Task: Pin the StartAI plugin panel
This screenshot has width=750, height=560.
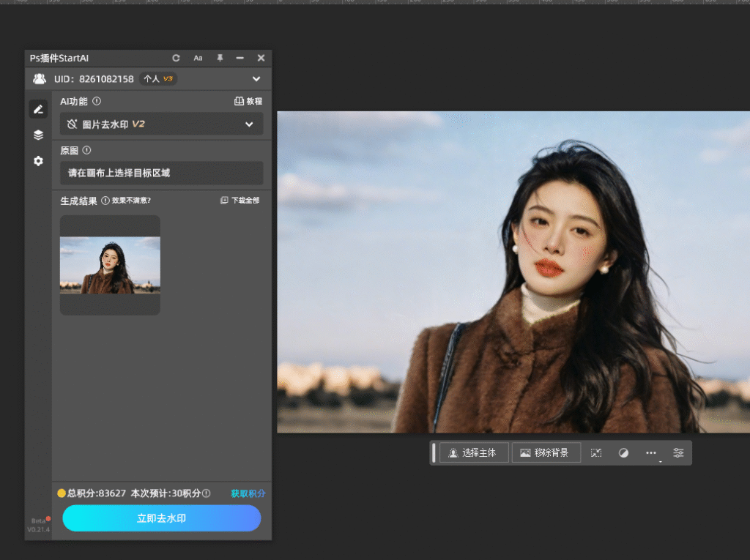Action: pos(219,58)
